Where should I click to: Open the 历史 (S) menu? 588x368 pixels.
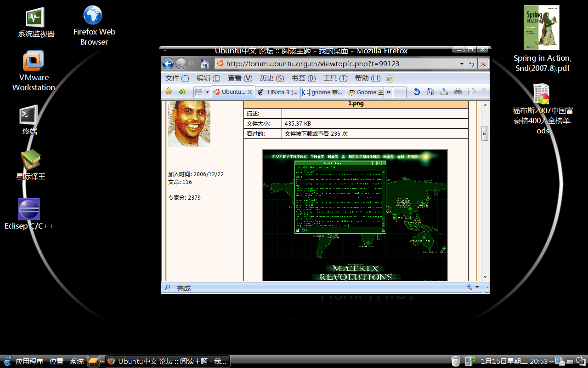tap(272, 78)
